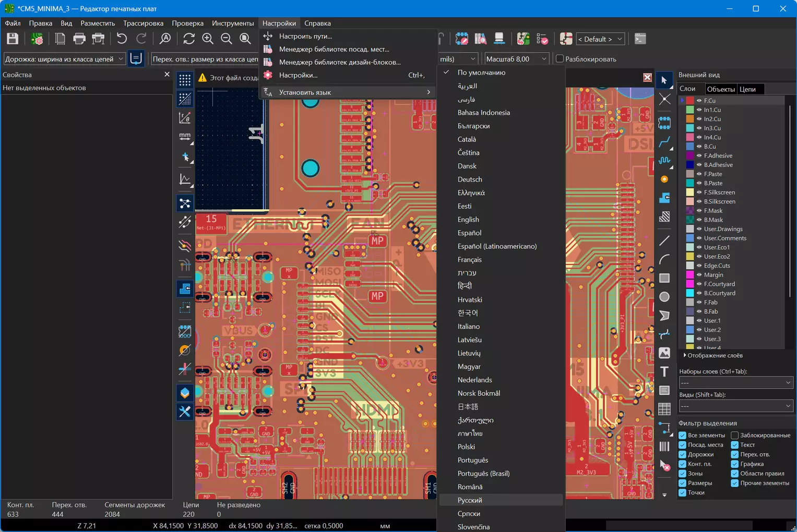Open Find text search icon
This screenshot has height=532, width=797.
(x=165, y=39)
